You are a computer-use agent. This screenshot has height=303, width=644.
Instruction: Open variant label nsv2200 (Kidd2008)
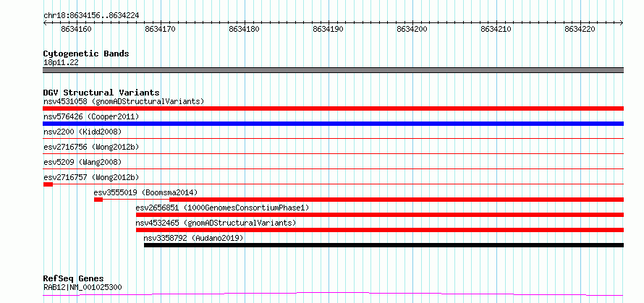(x=82, y=132)
